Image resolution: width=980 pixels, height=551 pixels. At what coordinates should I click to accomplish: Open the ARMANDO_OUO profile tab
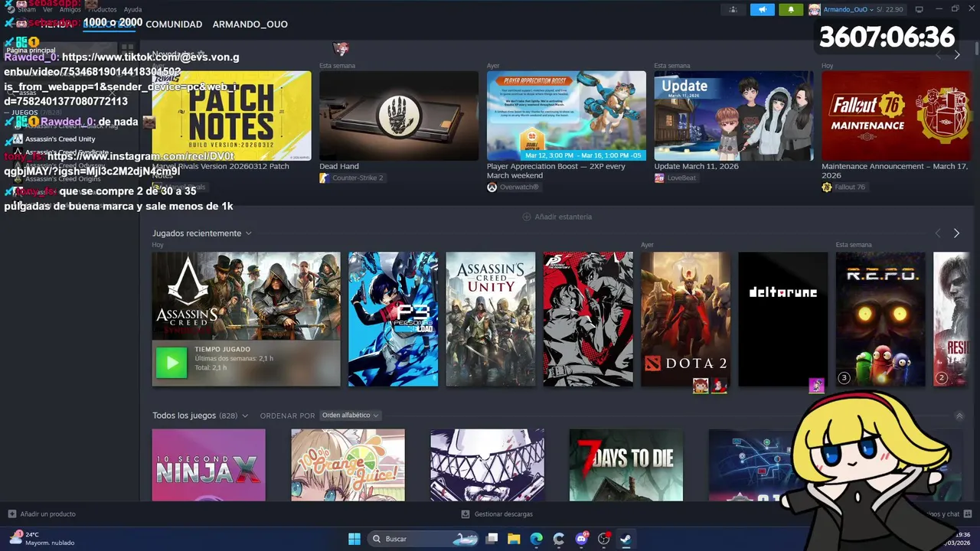pos(250,24)
